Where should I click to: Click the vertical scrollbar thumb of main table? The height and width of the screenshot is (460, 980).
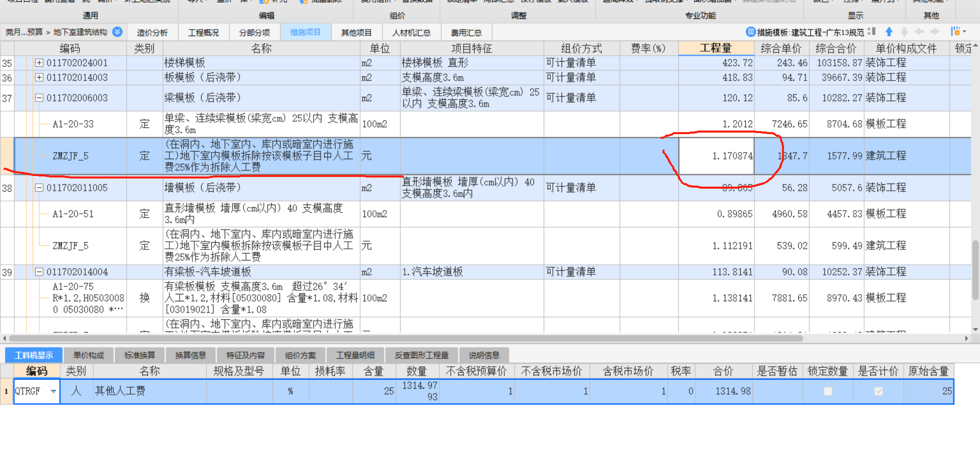(975, 269)
